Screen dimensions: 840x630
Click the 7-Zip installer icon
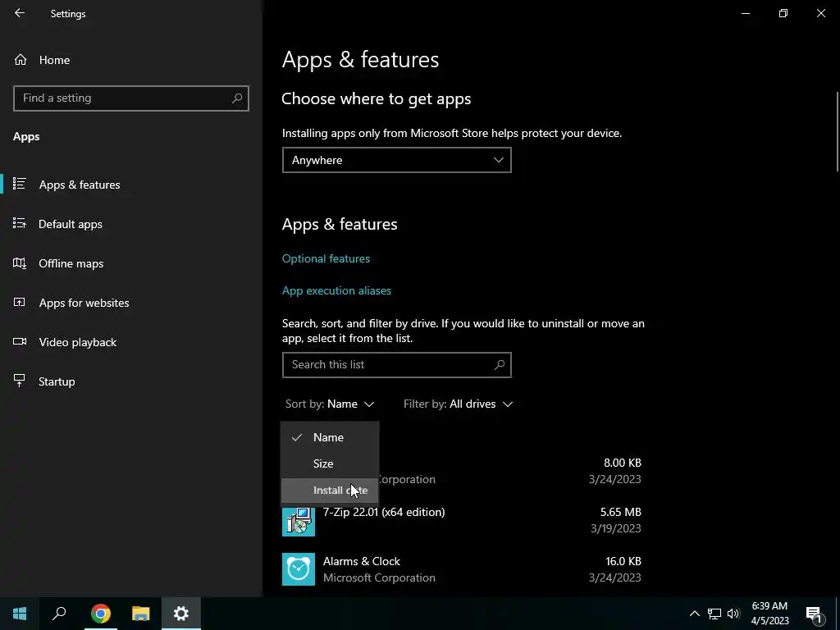click(299, 520)
